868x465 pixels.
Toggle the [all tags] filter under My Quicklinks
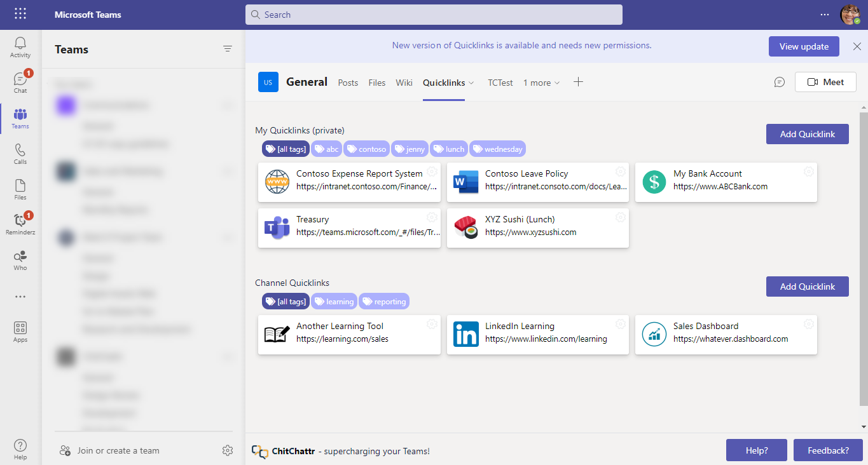tap(286, 149)
